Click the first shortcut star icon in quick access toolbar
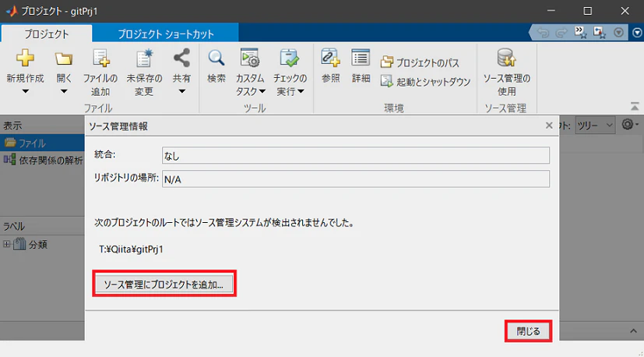This screenshot has width=644, height=357. 580,33
